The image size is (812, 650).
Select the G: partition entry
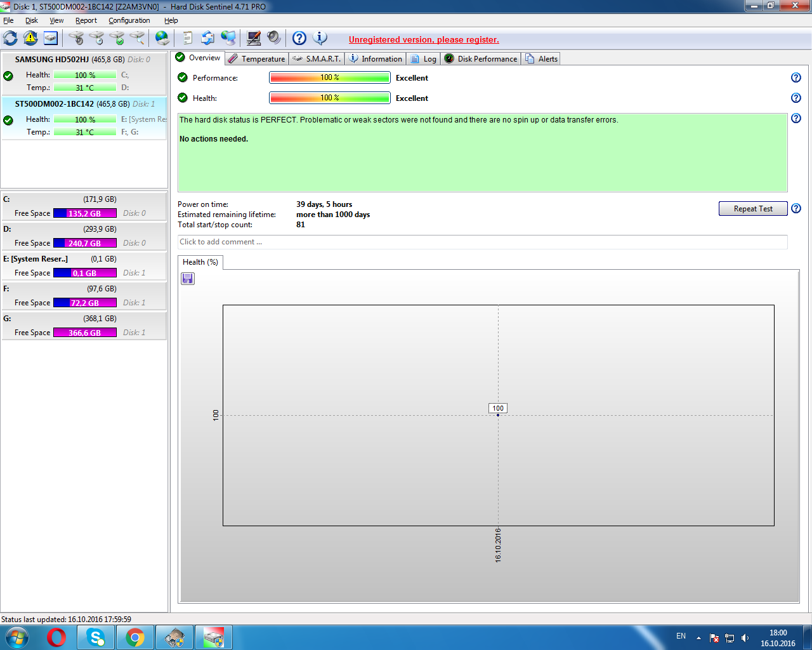(84, 326)
